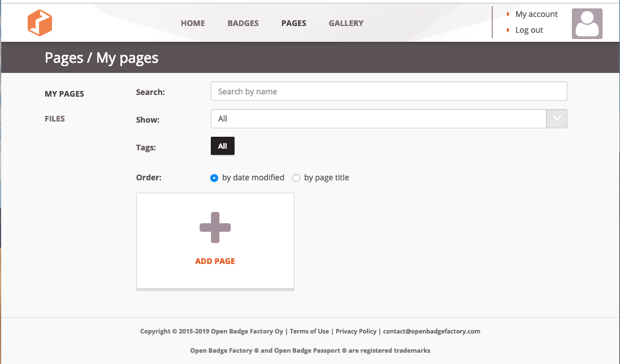
Task: Open the My account link
Action: [536, 14]
